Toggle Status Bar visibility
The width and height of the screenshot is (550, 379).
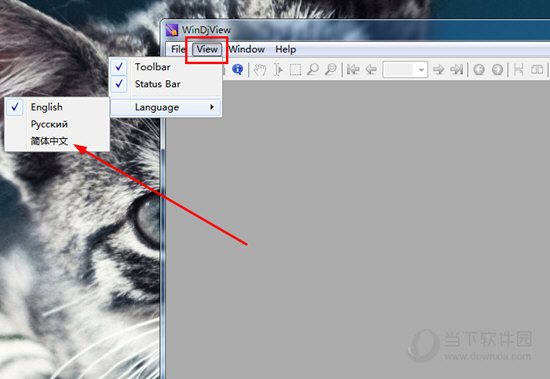pos(166,84)
